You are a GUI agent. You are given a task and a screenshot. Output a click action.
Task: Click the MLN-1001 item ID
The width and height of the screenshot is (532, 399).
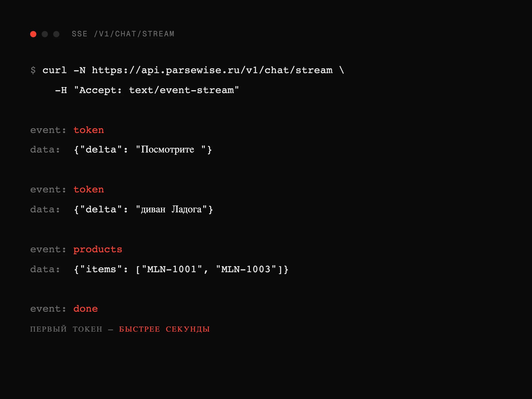[x=172, y=269]
